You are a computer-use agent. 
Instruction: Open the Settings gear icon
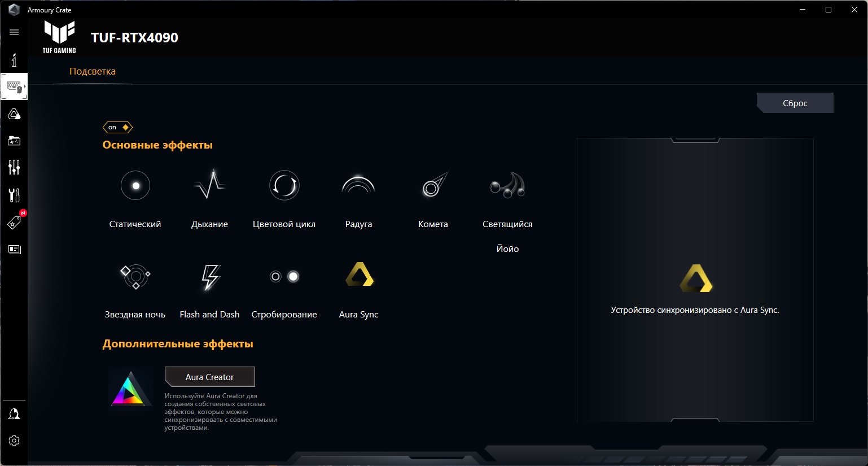pyautogui.click(x=14, y=441)
